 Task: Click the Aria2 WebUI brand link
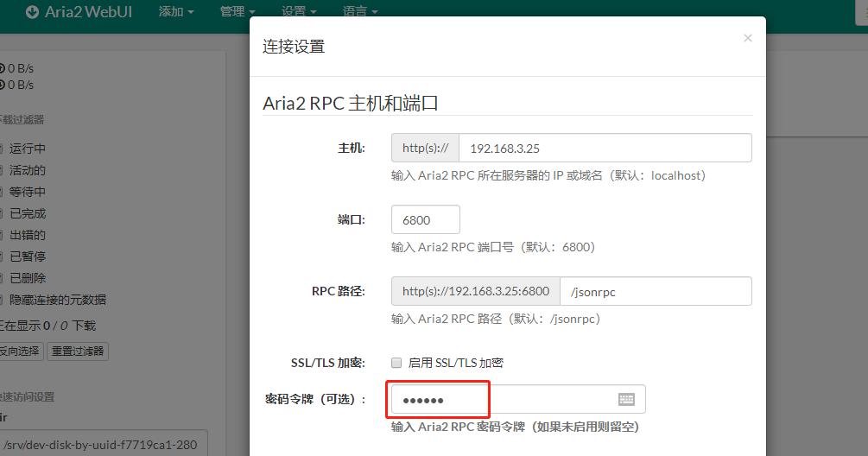[79, 11]
